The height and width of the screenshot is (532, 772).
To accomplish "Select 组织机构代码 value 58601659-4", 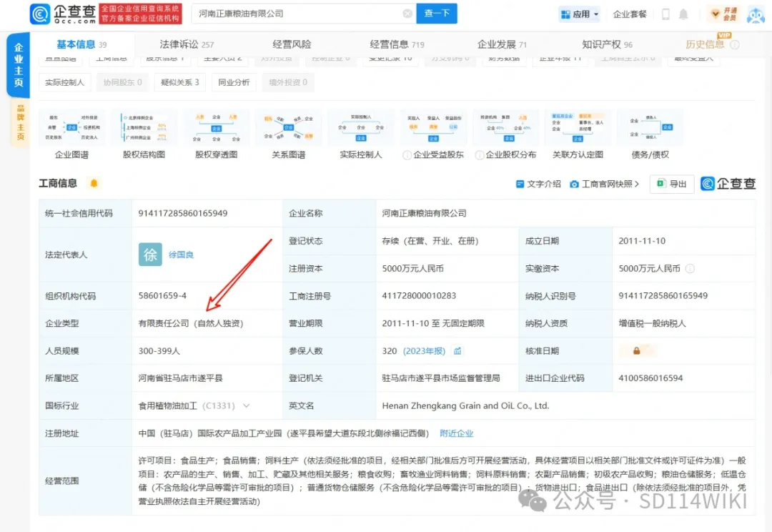I will coord(162,295).
